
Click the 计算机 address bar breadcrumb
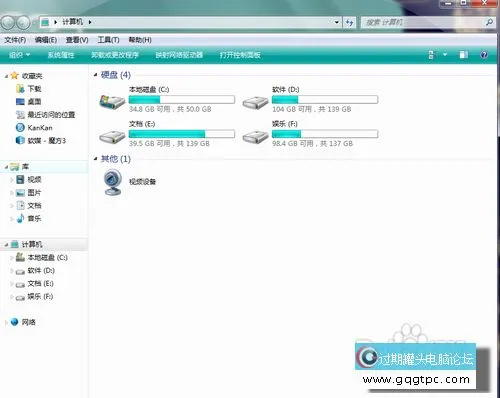[x=72, y=22]
